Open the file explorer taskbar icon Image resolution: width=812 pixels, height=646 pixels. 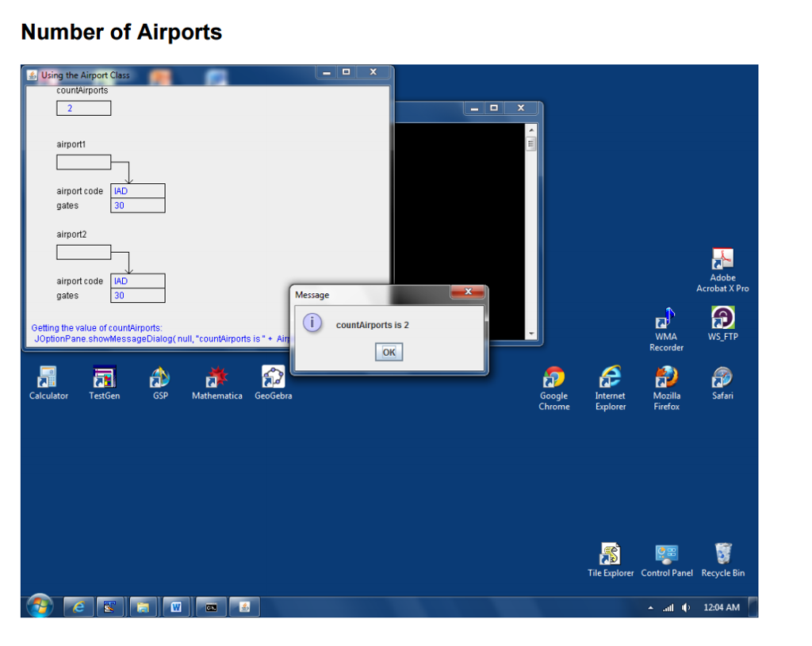pos(143,606)
